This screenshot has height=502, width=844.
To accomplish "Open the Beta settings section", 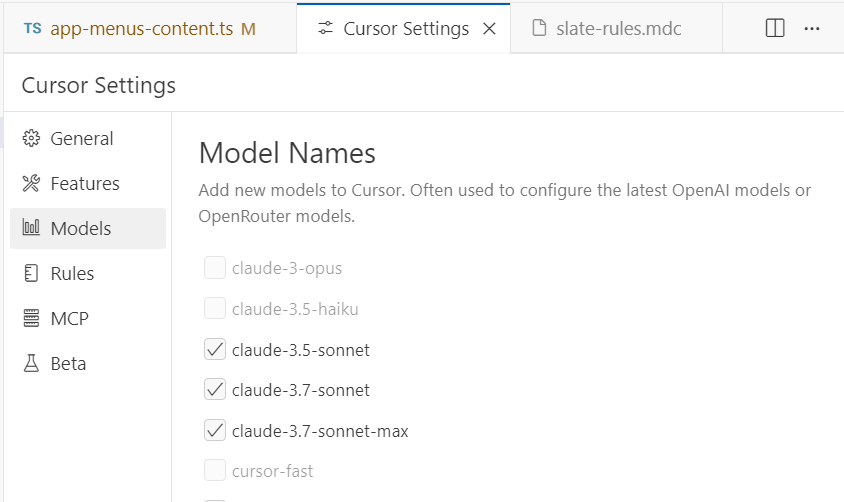I will coord(88,364).
